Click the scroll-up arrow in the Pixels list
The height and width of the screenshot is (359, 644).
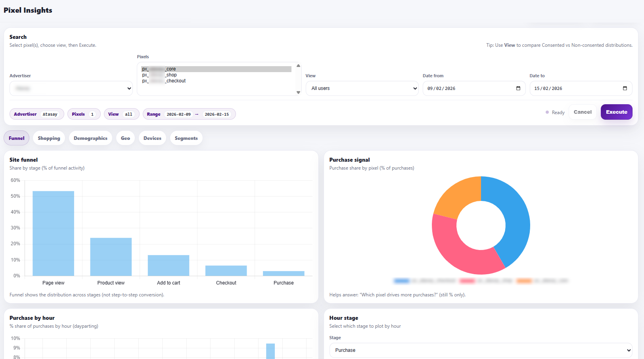pos(298,65)
